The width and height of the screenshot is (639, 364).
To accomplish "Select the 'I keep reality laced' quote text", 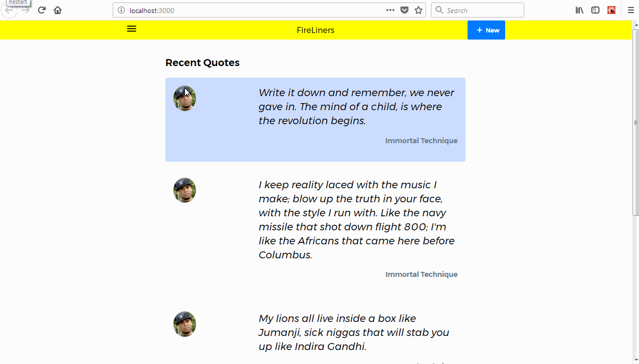I will coord(356,220).
